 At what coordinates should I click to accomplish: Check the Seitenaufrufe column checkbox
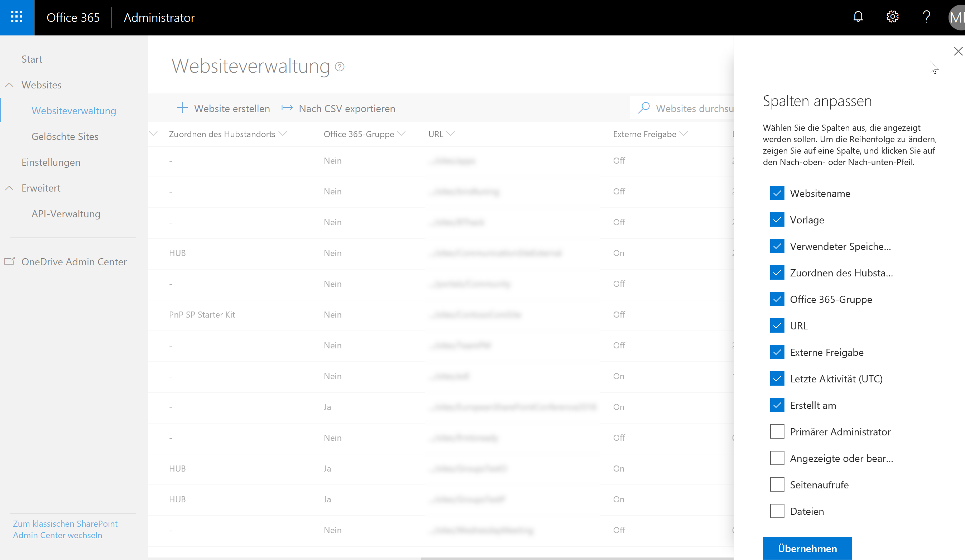coord(777,484)
